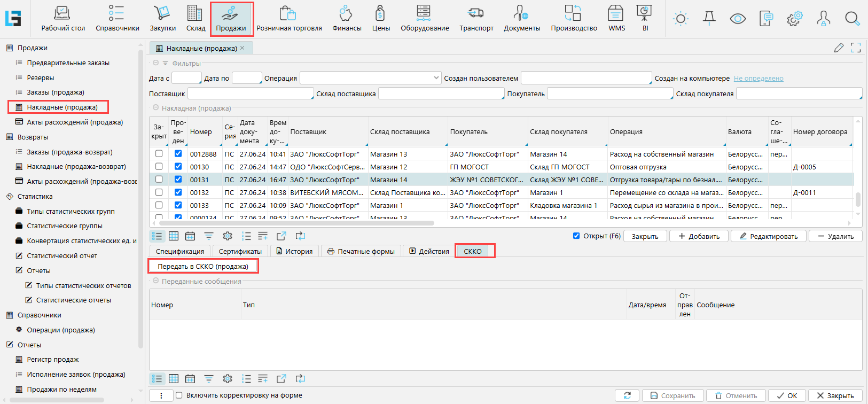Switch to the Печатные формы tab
This screenshot has width=868, height=404.
coord(361,251)
